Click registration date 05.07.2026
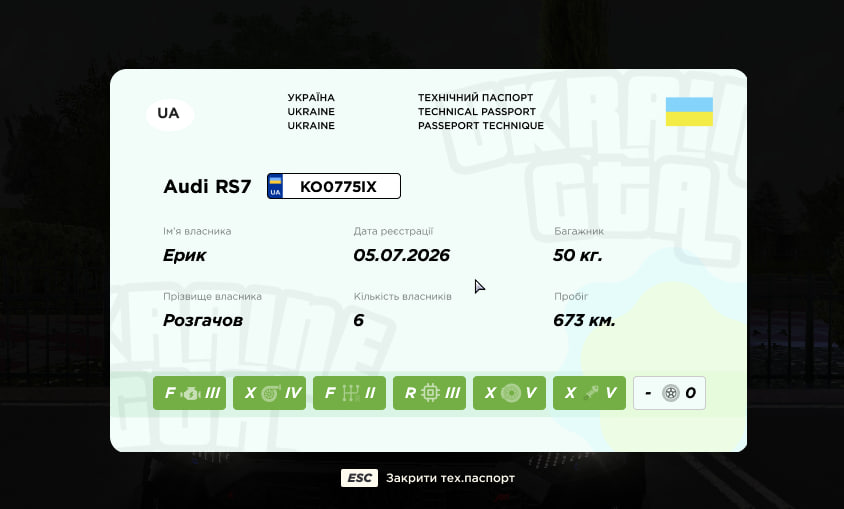Viewport: 844px width, 509px height. click(x=402, y=255)
